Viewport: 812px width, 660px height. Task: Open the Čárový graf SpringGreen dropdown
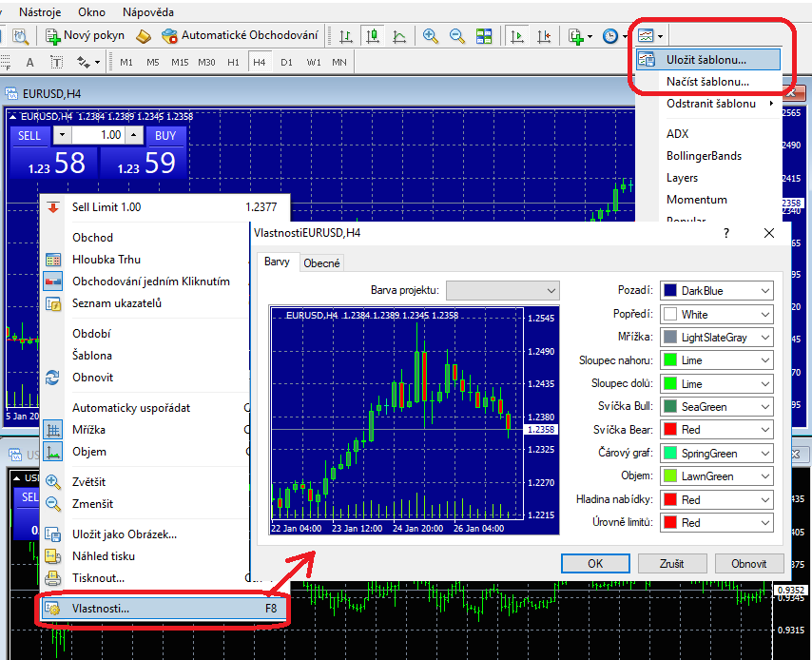click(x=717, y=454)
